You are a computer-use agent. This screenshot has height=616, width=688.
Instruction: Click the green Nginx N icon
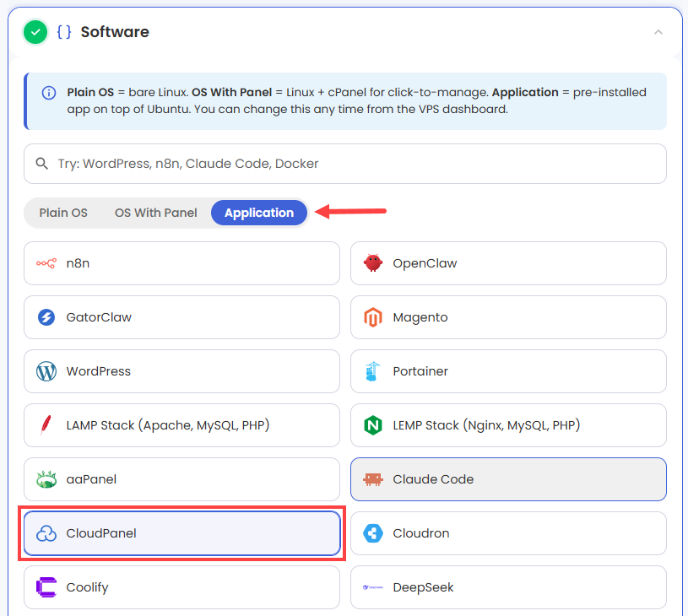(373, 425)
